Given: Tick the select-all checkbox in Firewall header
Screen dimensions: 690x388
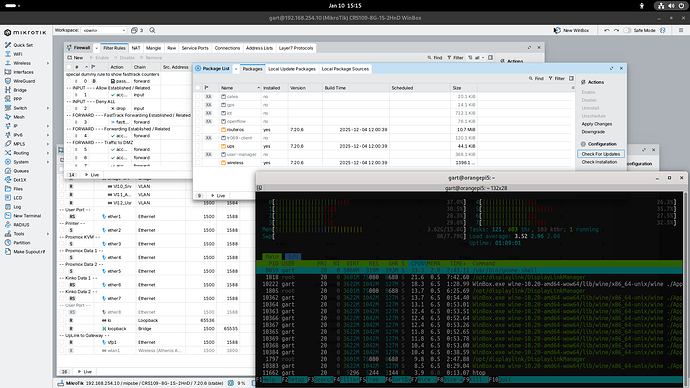Looking at the screenshot, I should coord(69,67).
